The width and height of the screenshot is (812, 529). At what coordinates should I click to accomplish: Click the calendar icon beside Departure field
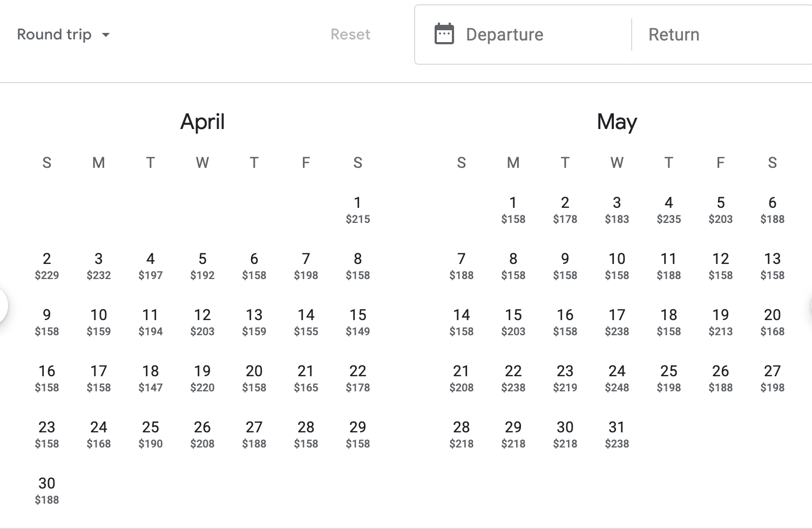tap(444, 33)
